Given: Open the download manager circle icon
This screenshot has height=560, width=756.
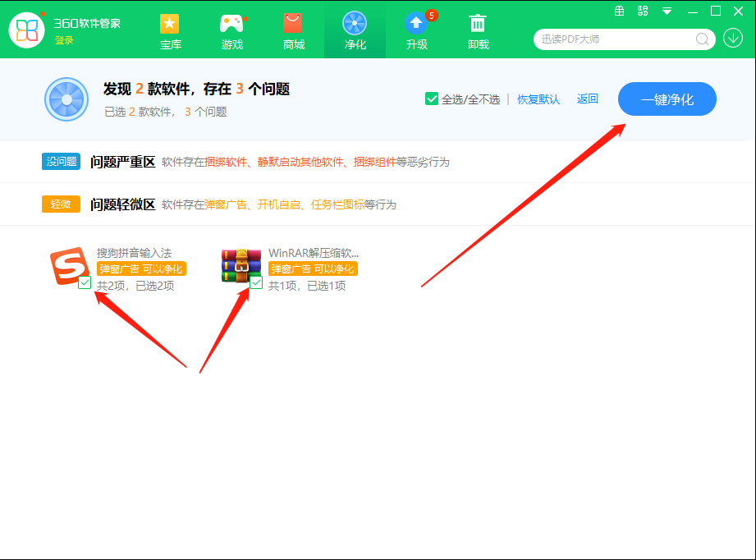Looking at the screenshot, I should (731, 39).
